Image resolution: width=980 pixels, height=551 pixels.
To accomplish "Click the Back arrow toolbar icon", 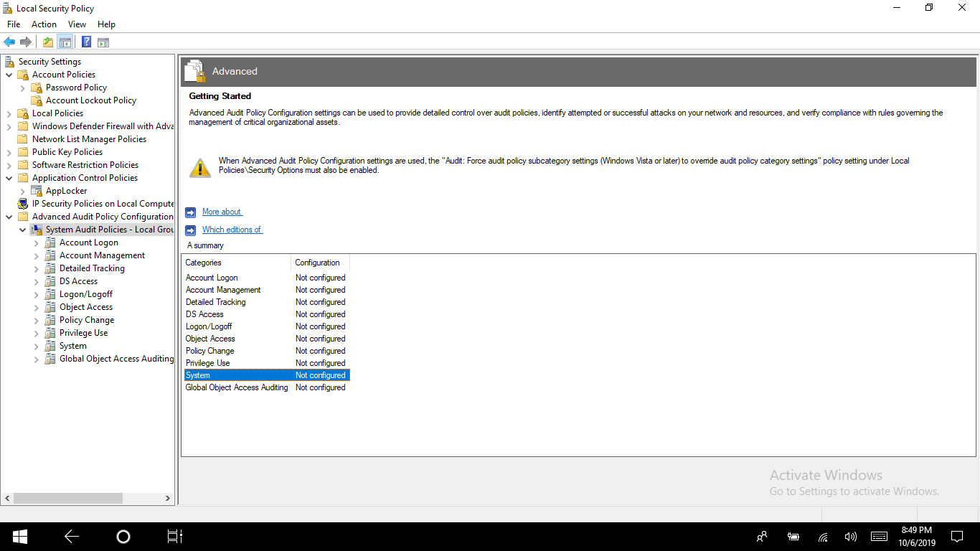I will coord(9,42).
